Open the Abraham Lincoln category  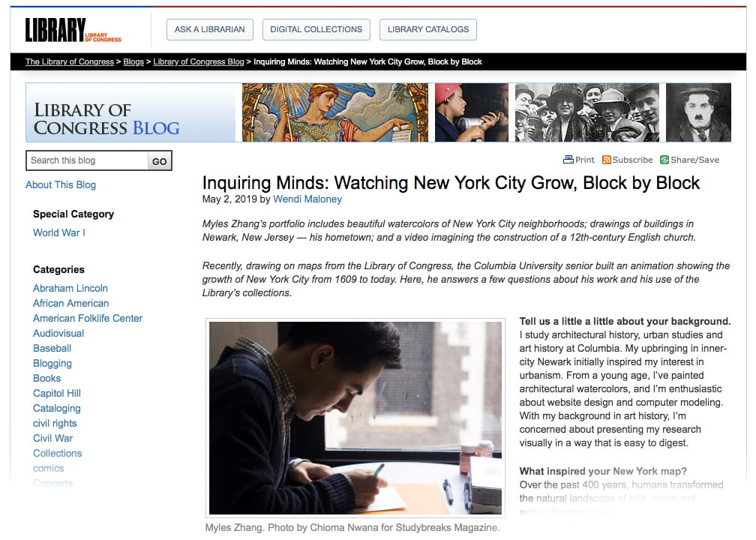[70, 288]
